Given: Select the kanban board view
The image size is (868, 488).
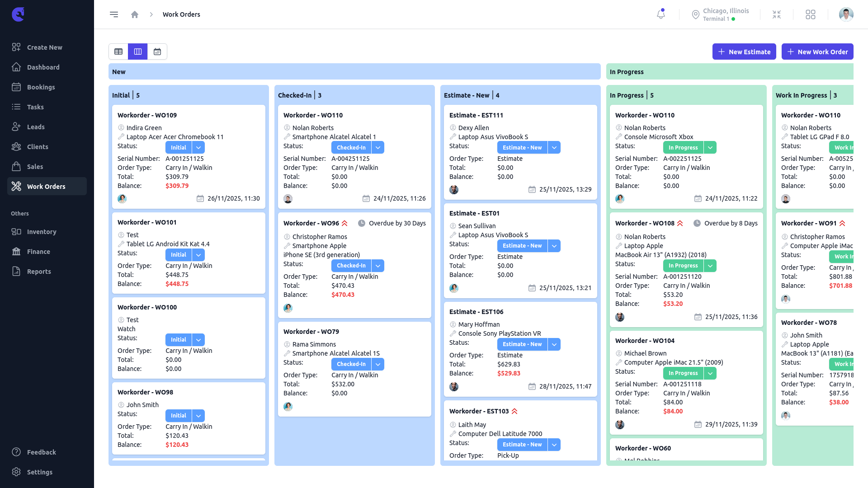Looking at the screenshot, I should pyautogui.click(x=138, y=52).
